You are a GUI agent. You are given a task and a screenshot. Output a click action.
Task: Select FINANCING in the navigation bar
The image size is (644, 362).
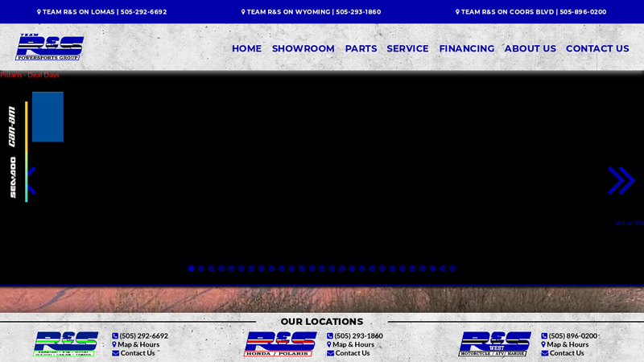[467, 48]
